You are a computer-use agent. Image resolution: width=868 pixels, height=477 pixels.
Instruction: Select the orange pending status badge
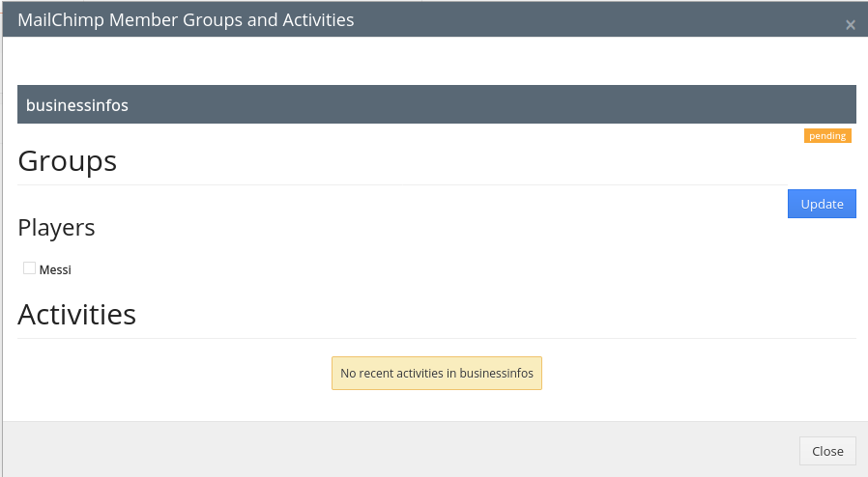pyautogui.click(x=827, y=136)
